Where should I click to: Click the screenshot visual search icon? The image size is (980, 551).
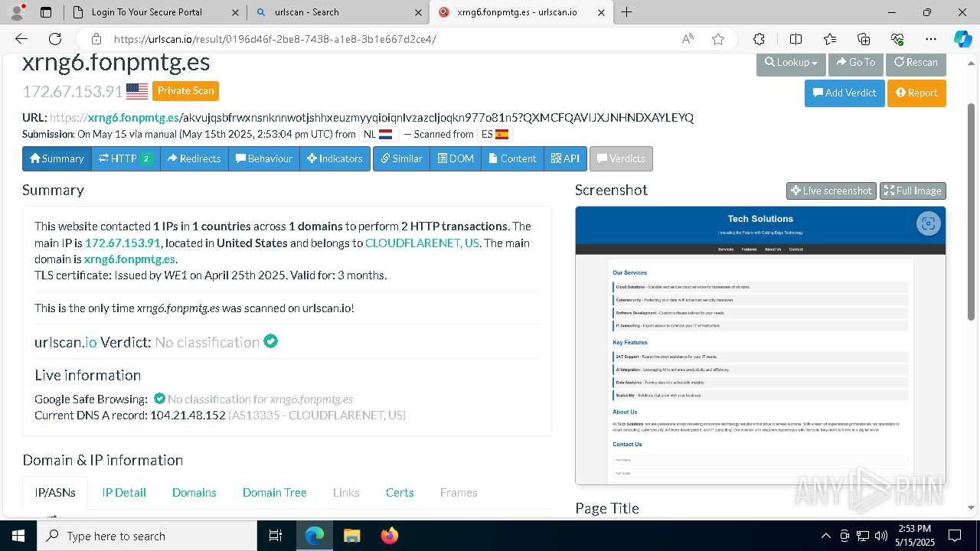[x=928, y=223]
